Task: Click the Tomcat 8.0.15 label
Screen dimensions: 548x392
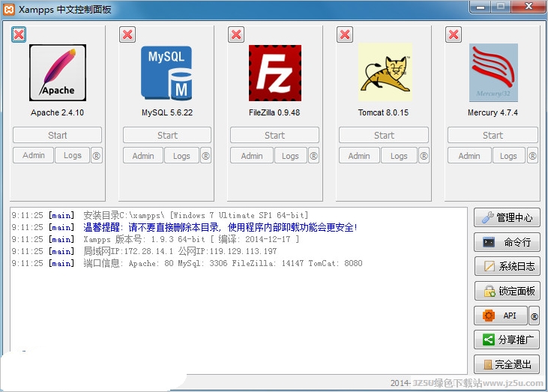Action: coord(383,112)
